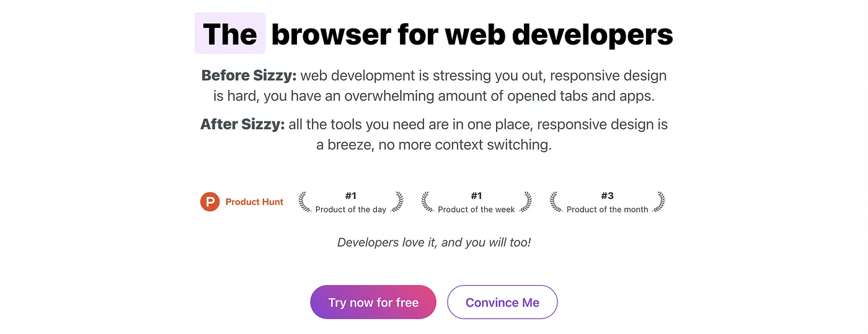868x334 pixels.
Task: Click the "Product of the week" label
Action: pyautogui.click(x=476, y=209)
